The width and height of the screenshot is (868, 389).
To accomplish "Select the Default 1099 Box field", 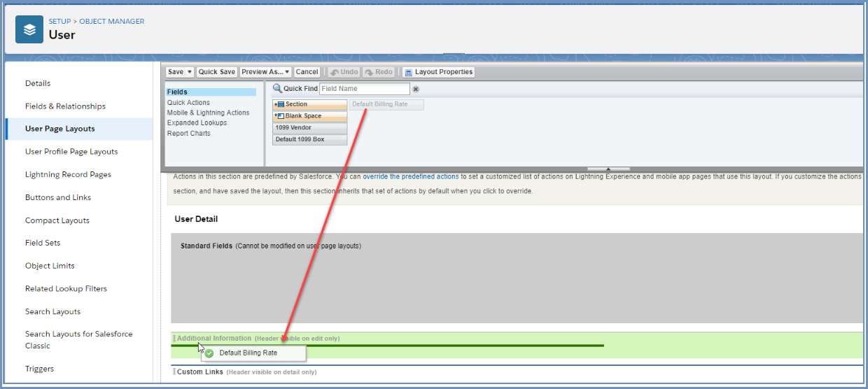I will (x=310, y=139).
